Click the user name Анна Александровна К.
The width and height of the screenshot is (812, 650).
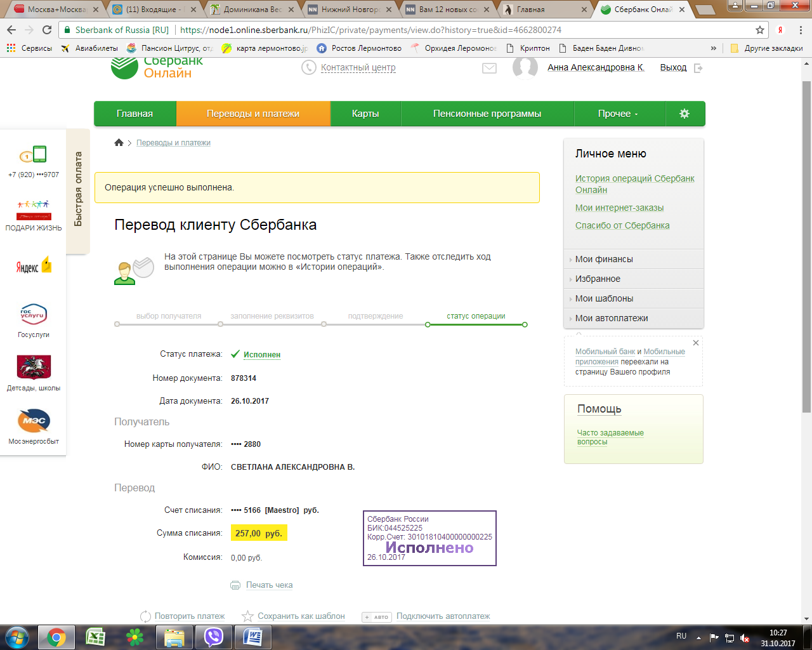[596, 67]
